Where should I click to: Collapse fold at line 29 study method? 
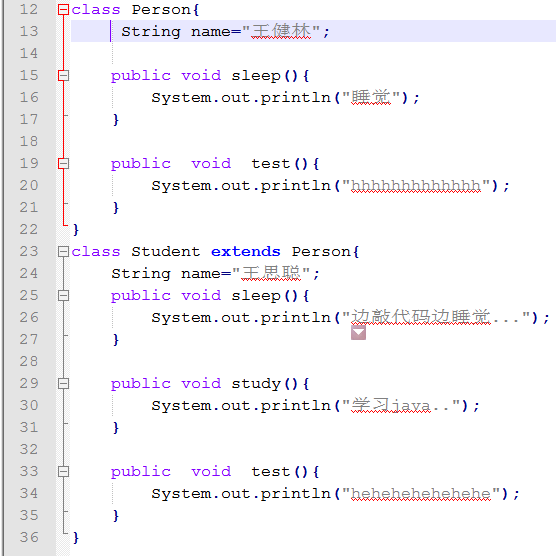click(x=63, y=383)
